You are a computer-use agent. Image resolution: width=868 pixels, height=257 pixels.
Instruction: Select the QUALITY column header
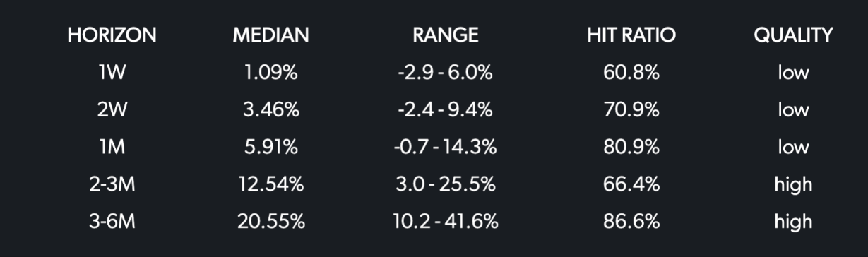point(793,35)
